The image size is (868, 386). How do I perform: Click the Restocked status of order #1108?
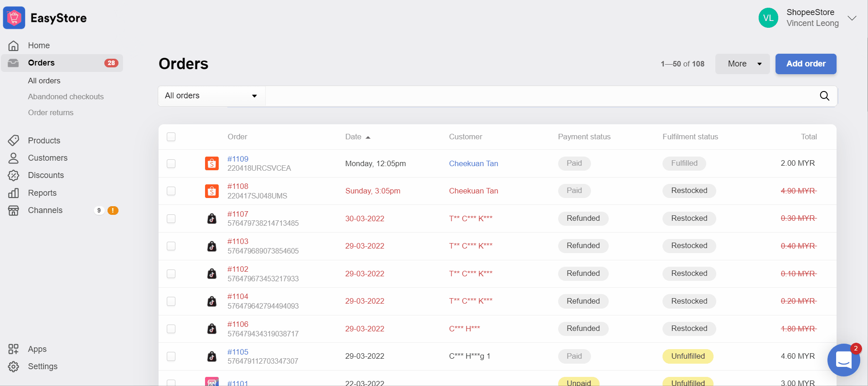pos(689,191)
